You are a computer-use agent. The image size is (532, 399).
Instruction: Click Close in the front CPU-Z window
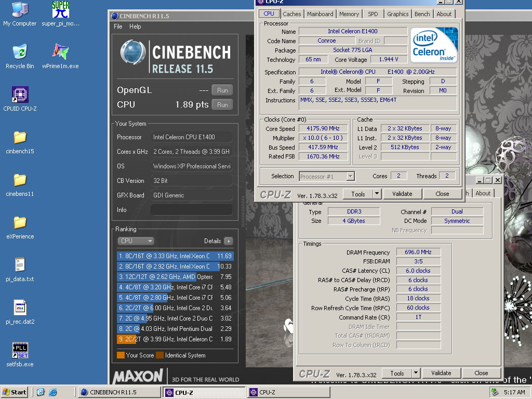click(442, 194)
